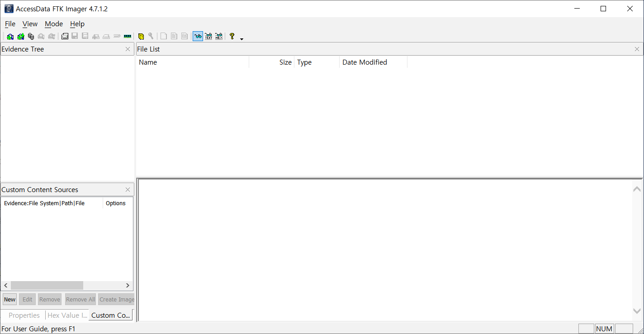Click Add to Custom Content Image icon

[x=96, y=37]
